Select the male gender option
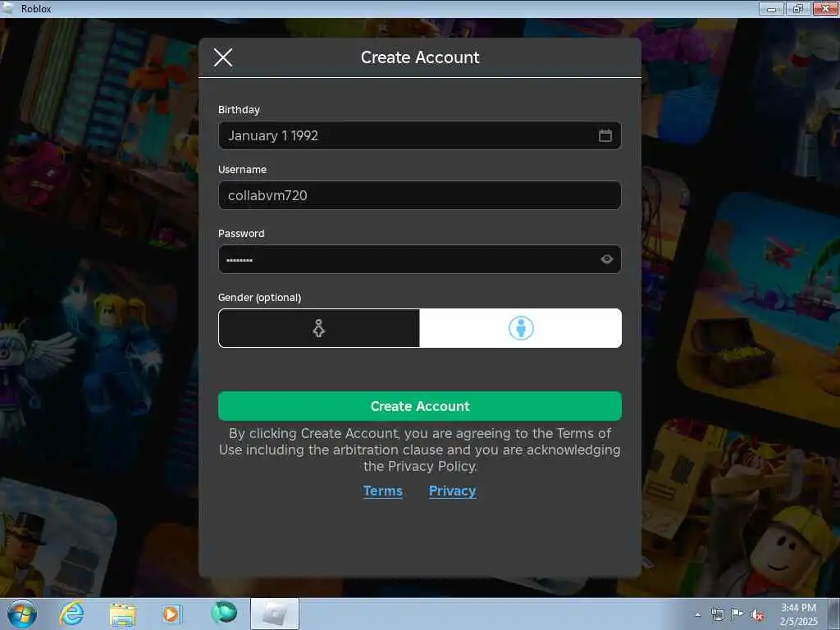840x630 pixels. [x=521, y=328]
